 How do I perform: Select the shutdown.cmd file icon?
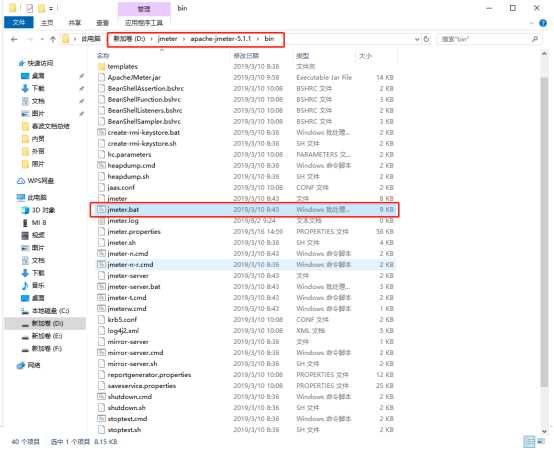point(101,397)
